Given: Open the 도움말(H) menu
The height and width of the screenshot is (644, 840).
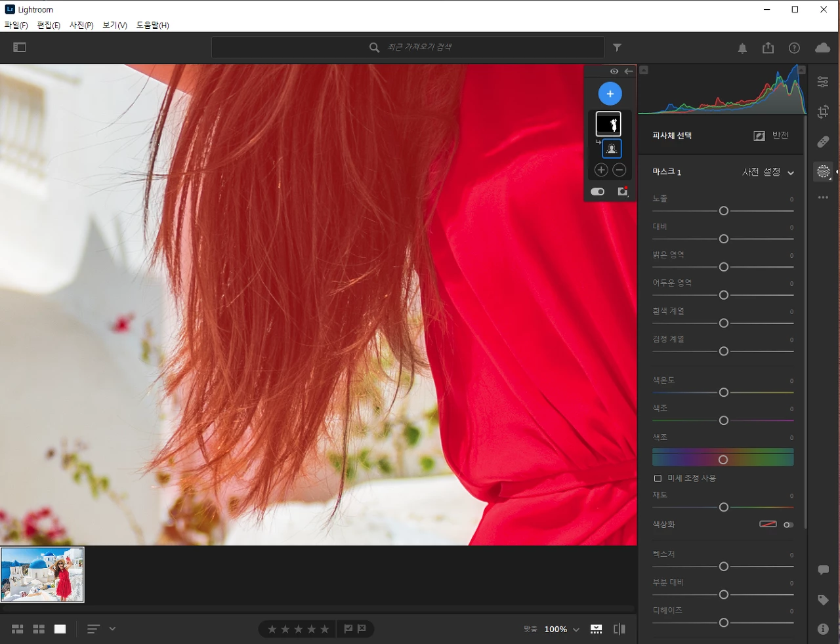Looking at the screenshot, I should tap(152, 25).
